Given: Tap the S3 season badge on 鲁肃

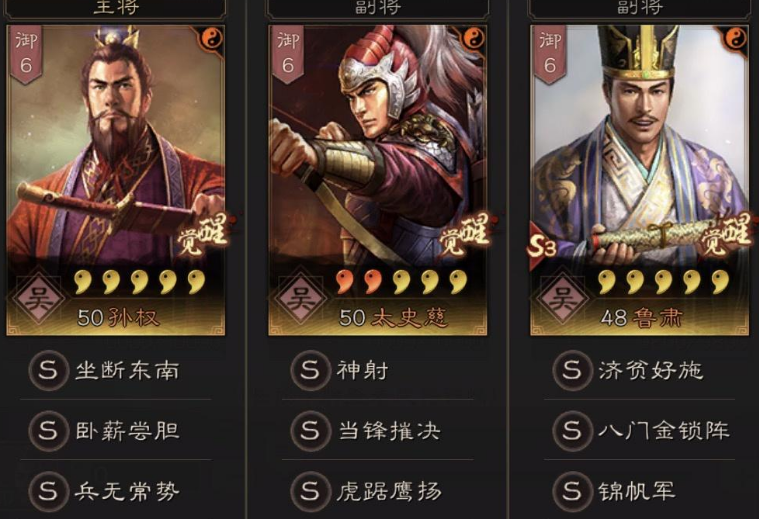Looking at the screenshot, I should coord(542,247).
